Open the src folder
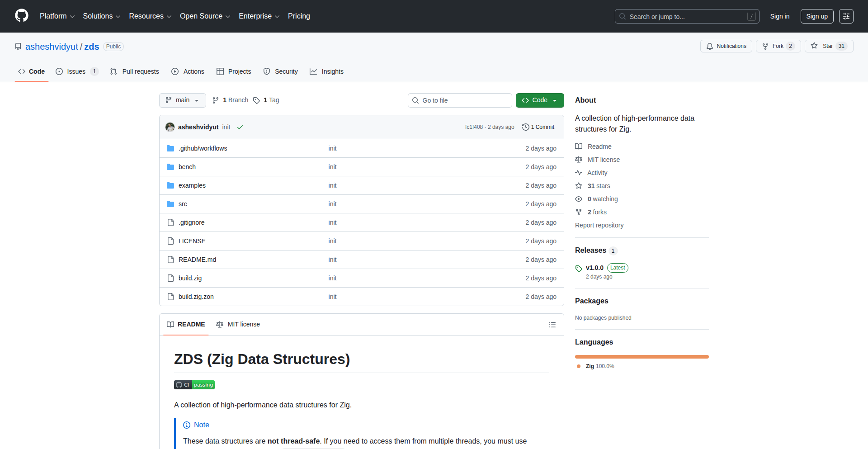 (183, 204)
